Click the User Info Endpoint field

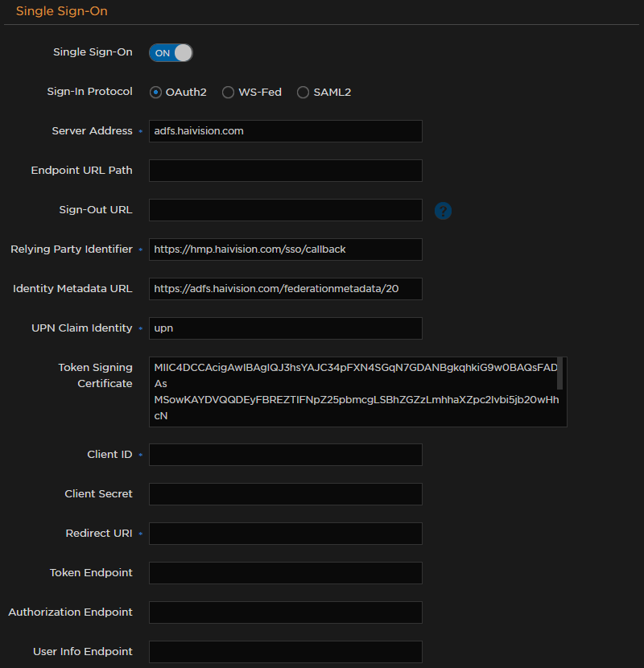coord(285,651)
